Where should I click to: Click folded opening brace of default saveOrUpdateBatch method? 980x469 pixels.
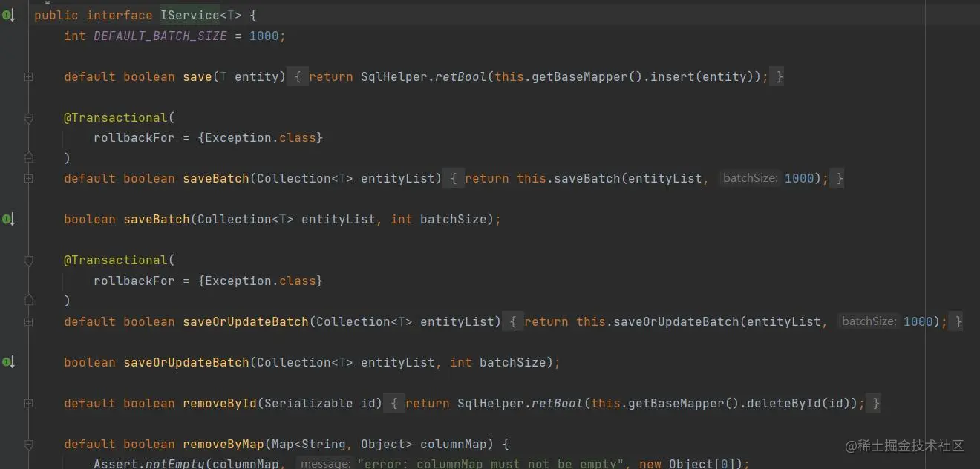tap(512, 321)
